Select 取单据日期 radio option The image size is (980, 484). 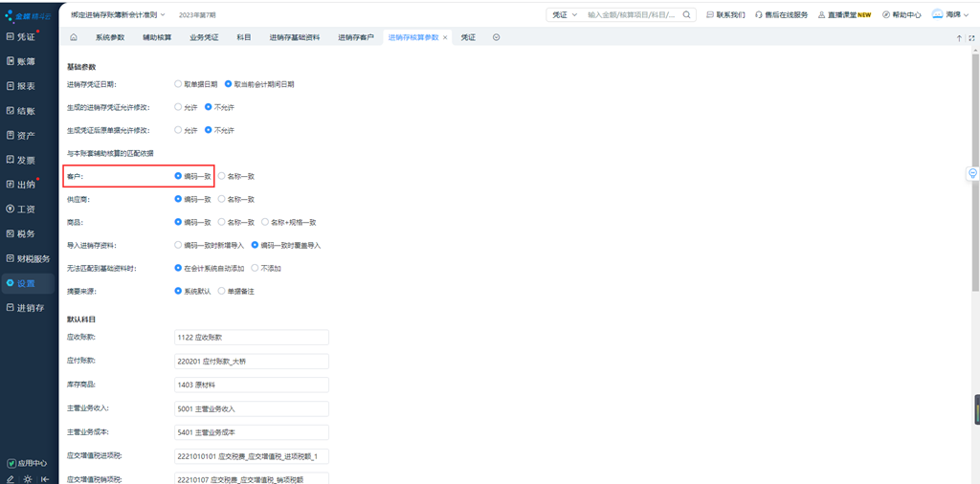(195, 83)
